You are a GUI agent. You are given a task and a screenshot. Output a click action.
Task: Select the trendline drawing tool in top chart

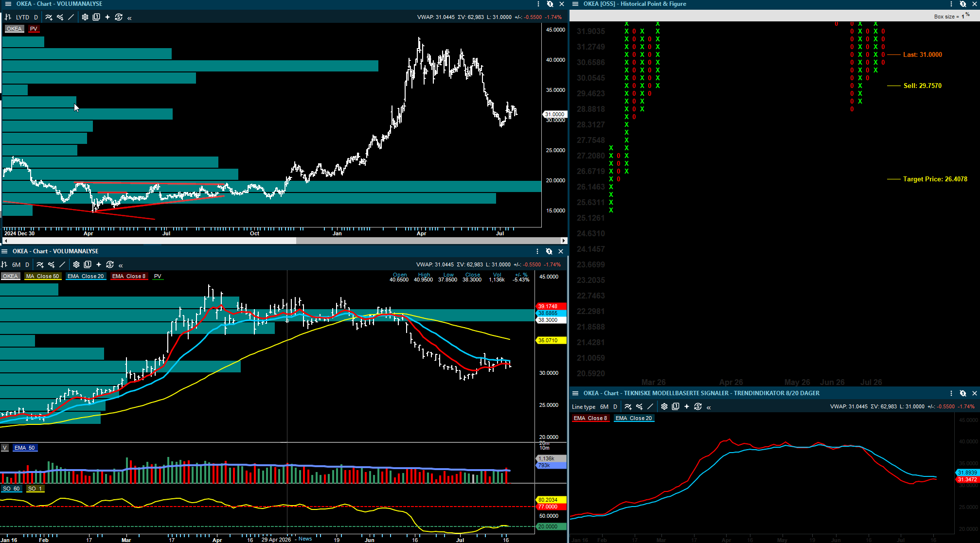[x=71, y=17]
